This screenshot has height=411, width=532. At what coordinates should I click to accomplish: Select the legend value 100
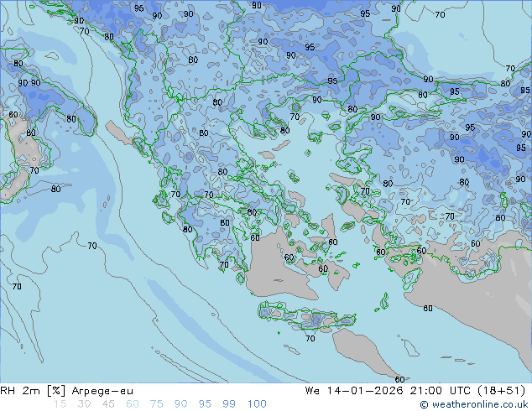click(257, 404)
